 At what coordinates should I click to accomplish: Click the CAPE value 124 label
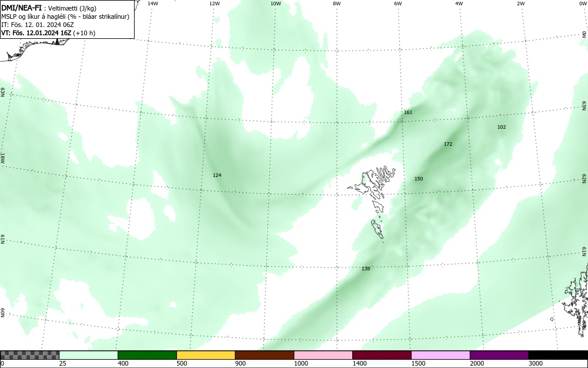click(217, 175)
